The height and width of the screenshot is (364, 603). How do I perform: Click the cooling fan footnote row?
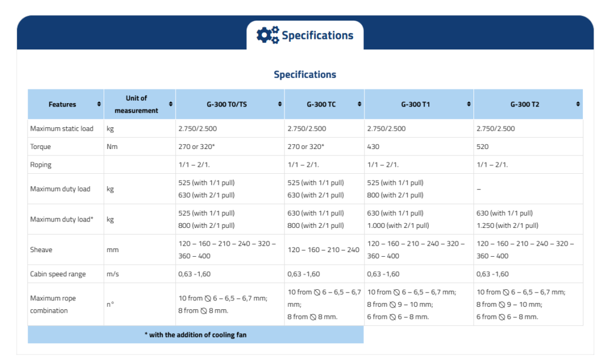click(196, 335)
